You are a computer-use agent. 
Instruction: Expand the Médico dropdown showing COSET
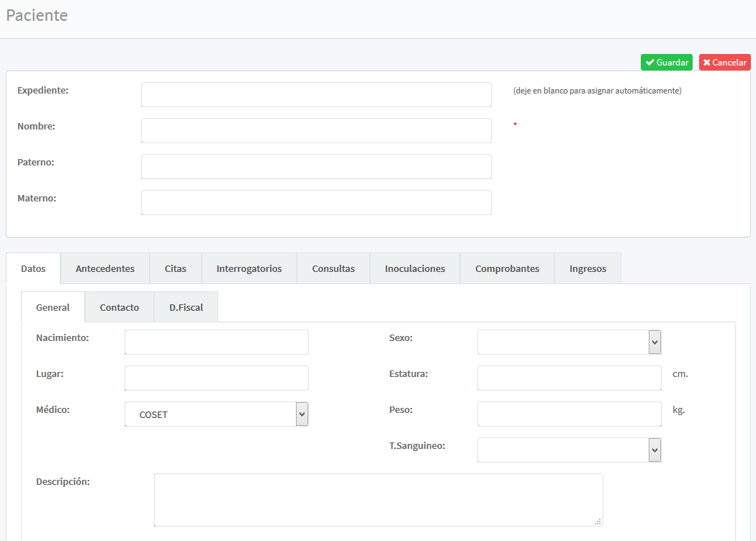(216, 414)
